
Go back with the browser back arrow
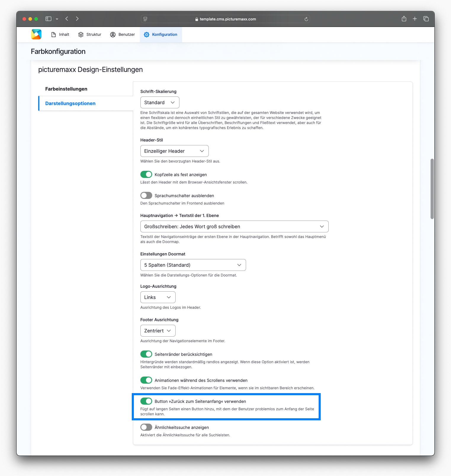coord(67,19)
